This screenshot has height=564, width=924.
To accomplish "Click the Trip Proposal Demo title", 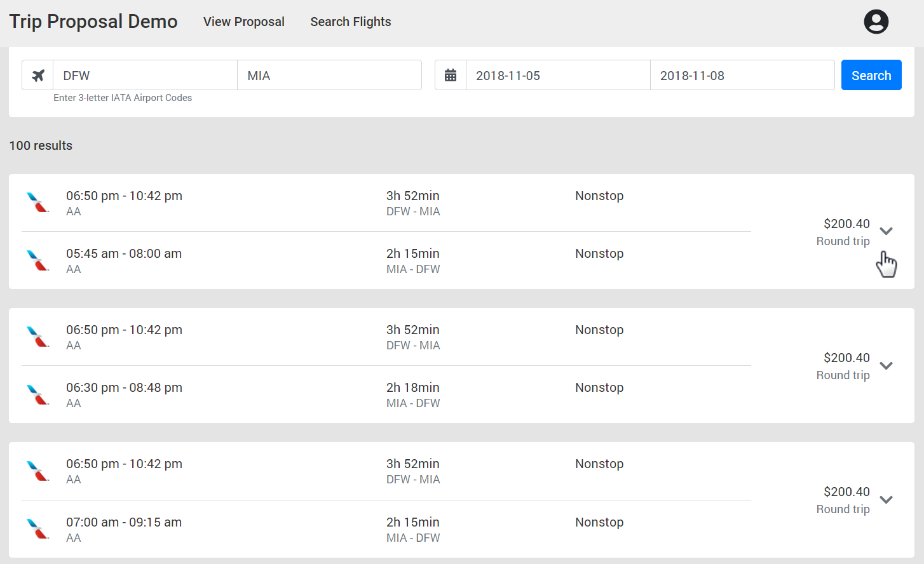I will click(x=93, y=22).
